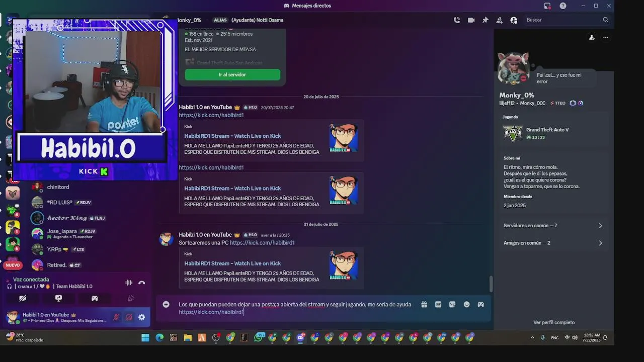The image size is (644, 362).
Task: Open notification bell in system tray
Action: pos(605,338)
